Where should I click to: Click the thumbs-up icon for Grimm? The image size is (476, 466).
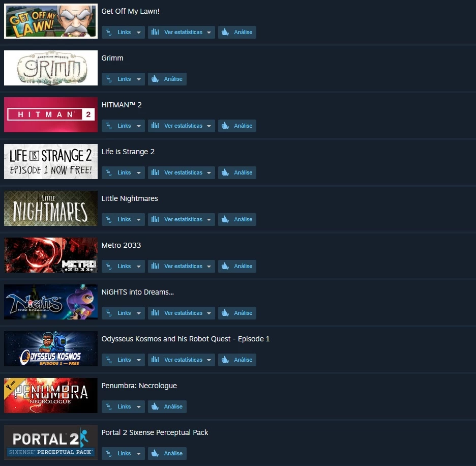point(155,79)
